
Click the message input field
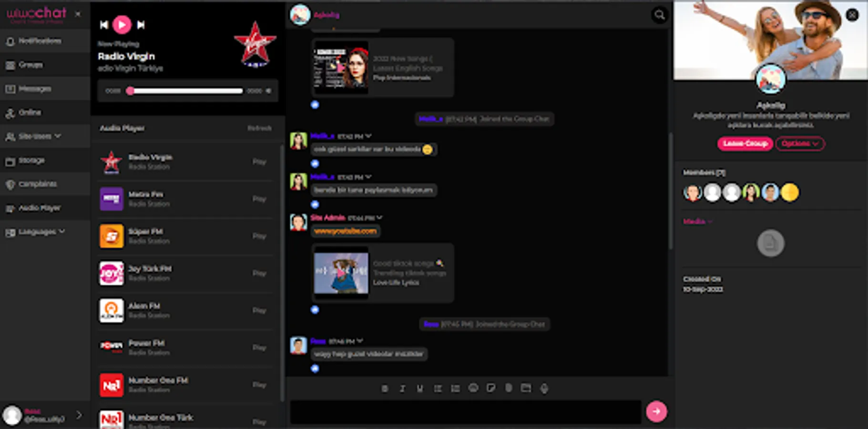(x=466, y=412)
